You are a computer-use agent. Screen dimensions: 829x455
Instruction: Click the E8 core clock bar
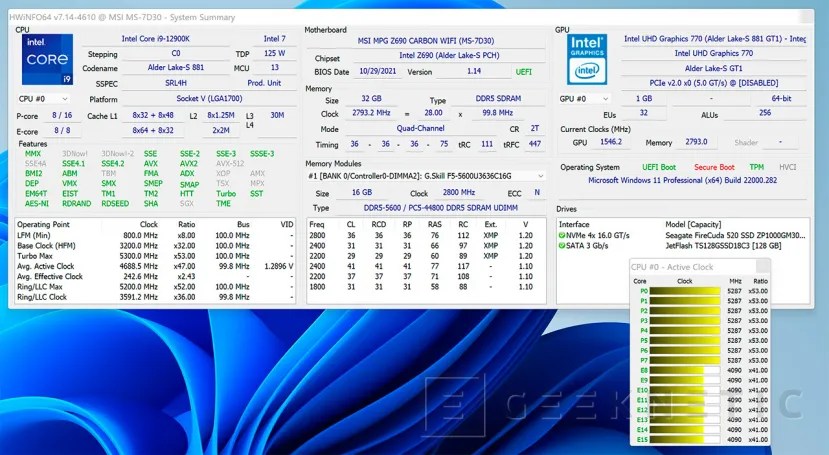click(685, 370)
